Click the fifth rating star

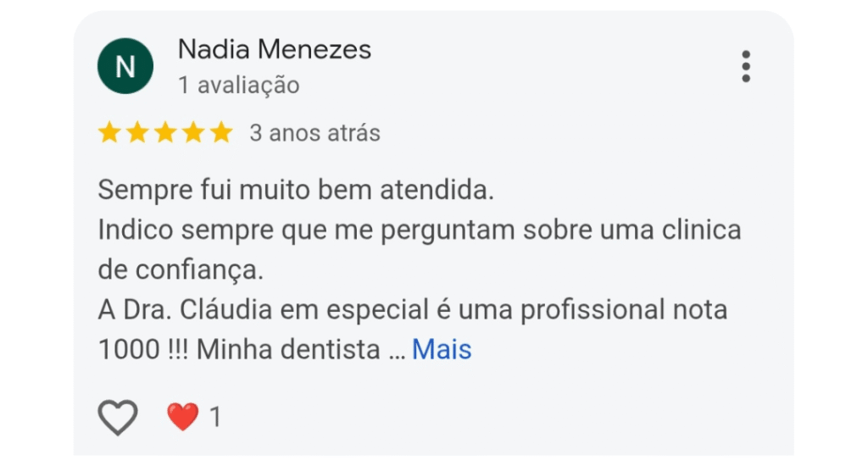pyautogui.click(x=221, y=133)
